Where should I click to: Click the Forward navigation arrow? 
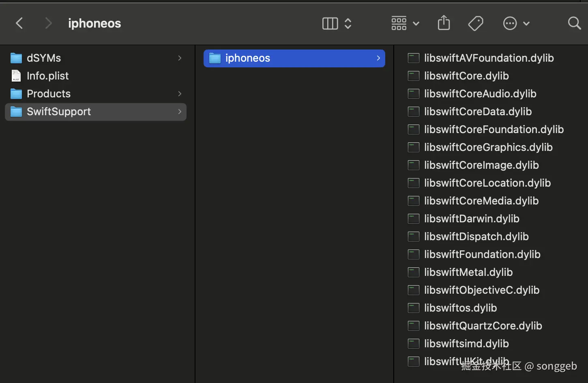click(x=48, y=23)
